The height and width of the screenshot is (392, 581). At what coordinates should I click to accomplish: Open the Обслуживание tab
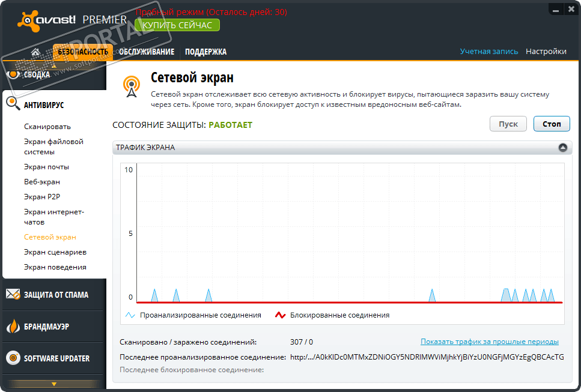(x=147, y=52)
